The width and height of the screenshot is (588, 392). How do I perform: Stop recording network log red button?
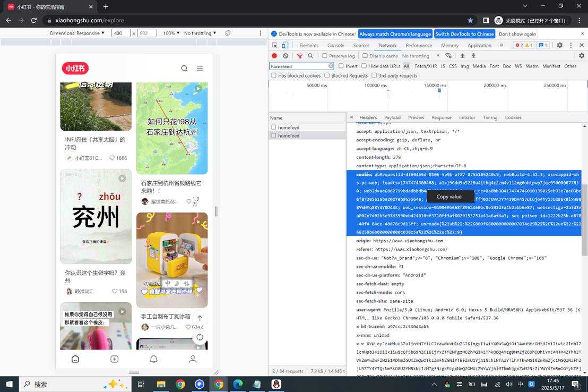pos(274,56)
